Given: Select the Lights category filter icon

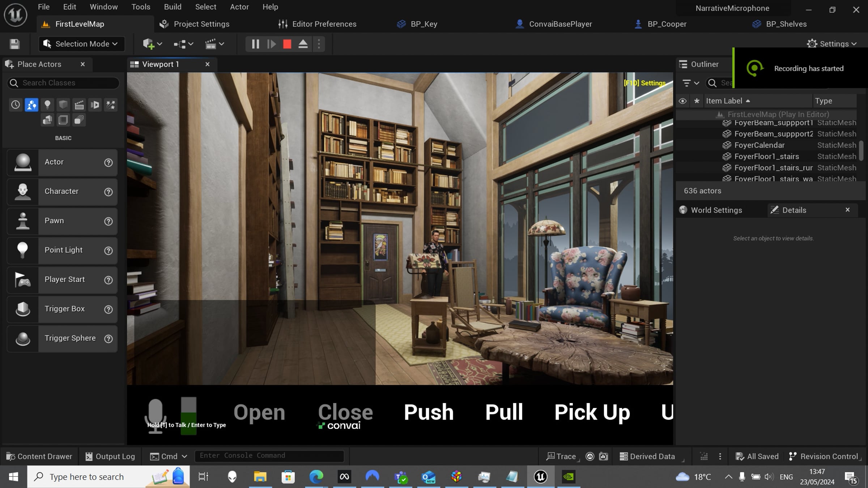Looking at the screenshot, I should pos(47,105).
